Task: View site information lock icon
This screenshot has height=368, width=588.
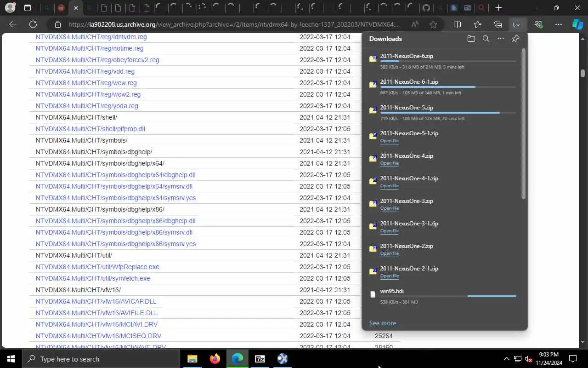Action: [57, 24]
